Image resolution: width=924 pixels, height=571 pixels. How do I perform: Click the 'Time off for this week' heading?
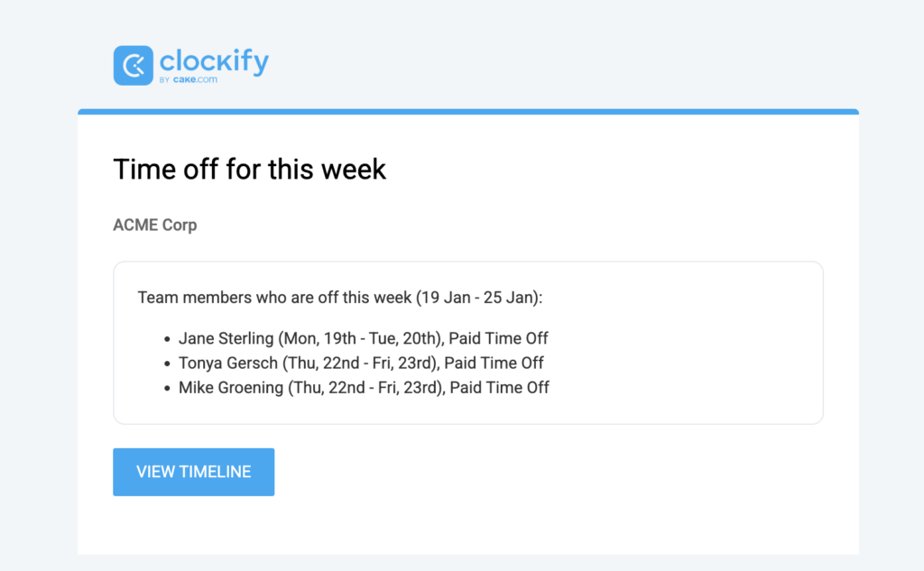click(249, 169)
